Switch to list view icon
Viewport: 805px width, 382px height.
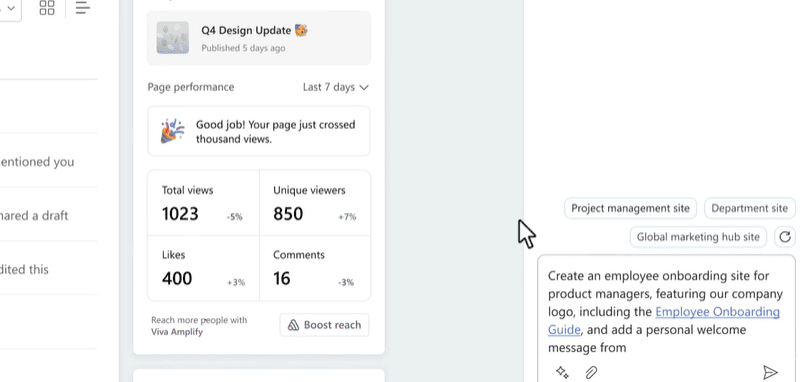pyautogui.click(x=82, y=7)
